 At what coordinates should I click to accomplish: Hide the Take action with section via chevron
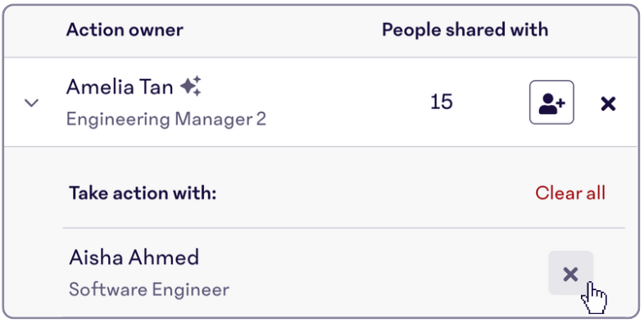pos(32,102)
